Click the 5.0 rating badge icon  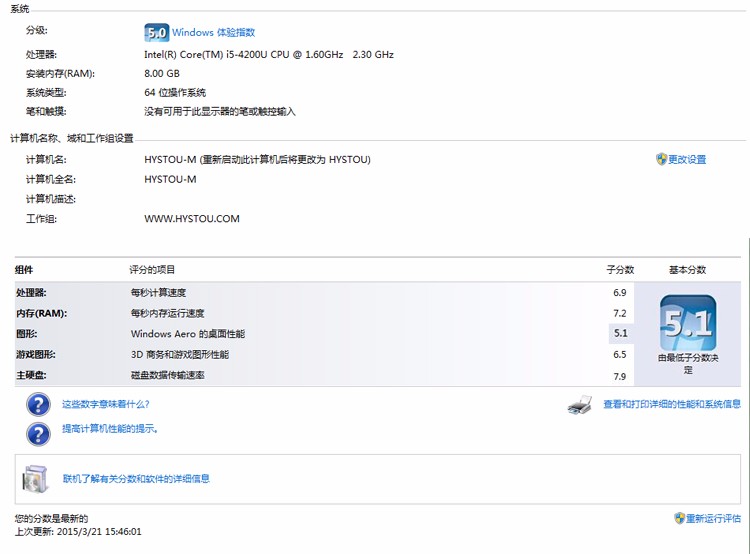[156, 33]
